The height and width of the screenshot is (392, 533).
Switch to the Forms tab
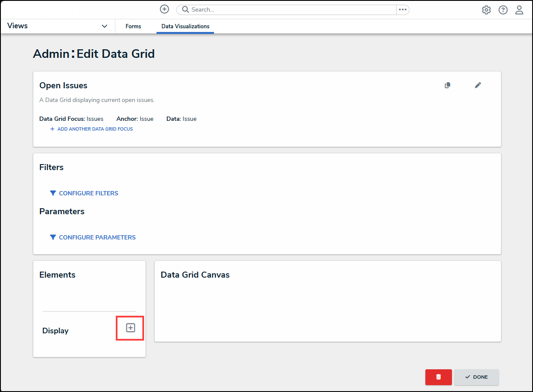[x=133, y=26]
